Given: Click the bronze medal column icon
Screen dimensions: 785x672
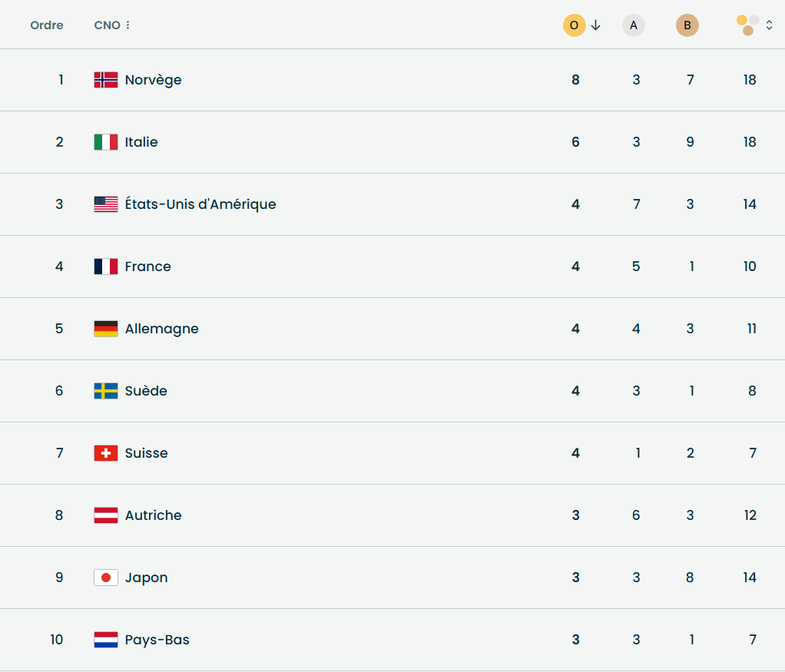Looking at the screenshot, I should tap(687, 25).
